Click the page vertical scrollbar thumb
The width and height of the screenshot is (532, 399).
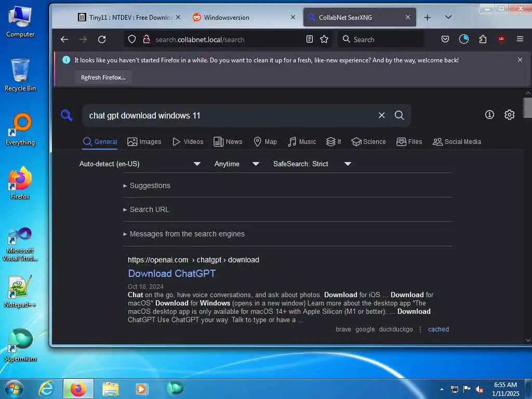point(528,108)
